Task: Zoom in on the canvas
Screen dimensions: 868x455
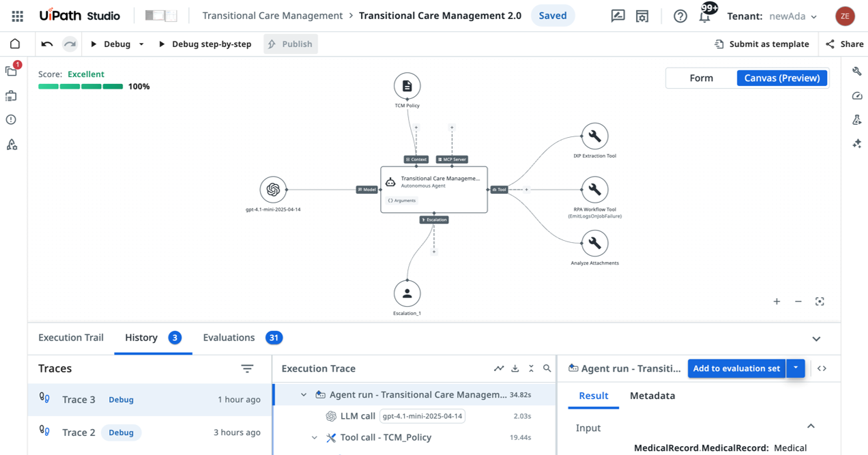Action: (777, 302)
